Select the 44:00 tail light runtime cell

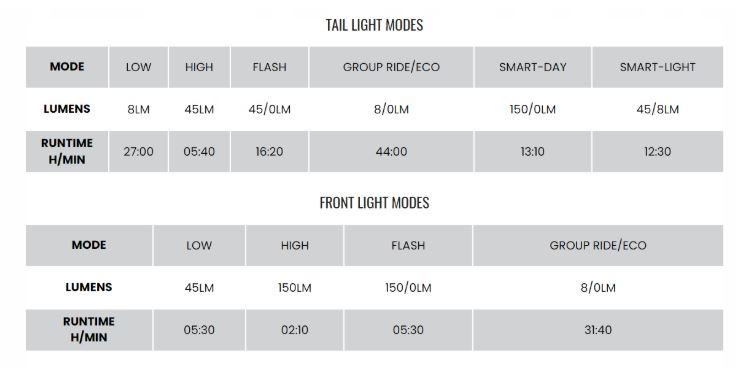tap(391, 152)
